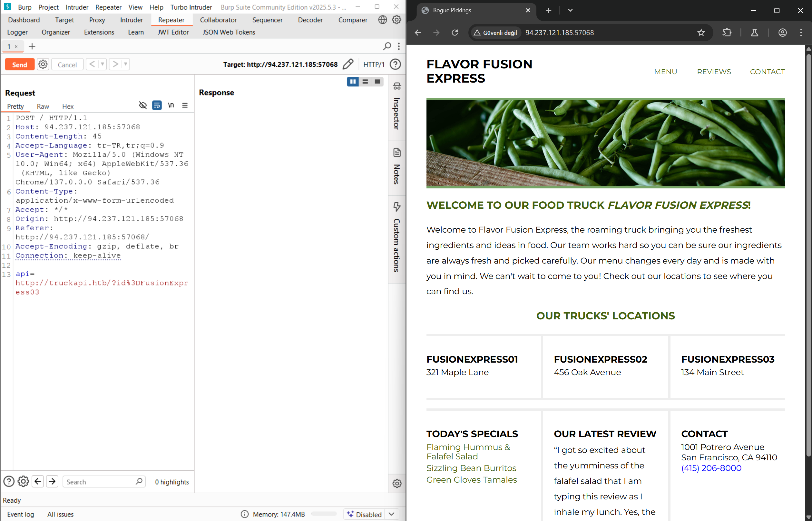The image size is (812, 521).
Task: Open the Inspector panel icon
Action: point(397,86)
